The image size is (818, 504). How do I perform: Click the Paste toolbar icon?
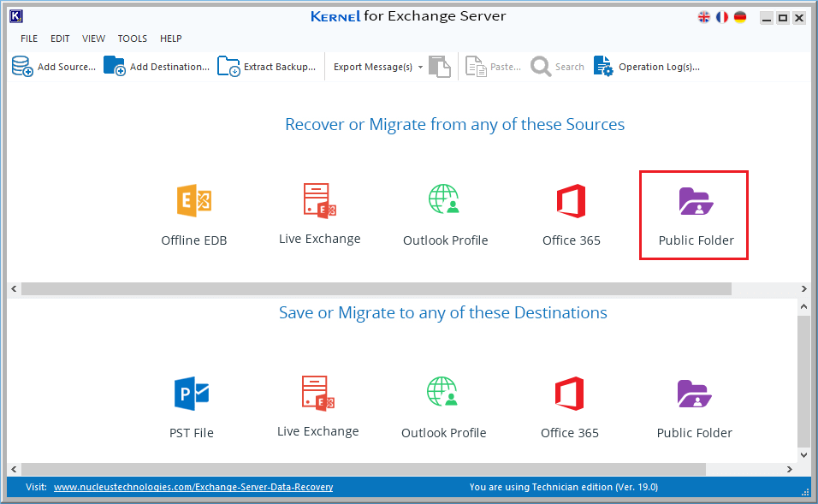[476, 67]
